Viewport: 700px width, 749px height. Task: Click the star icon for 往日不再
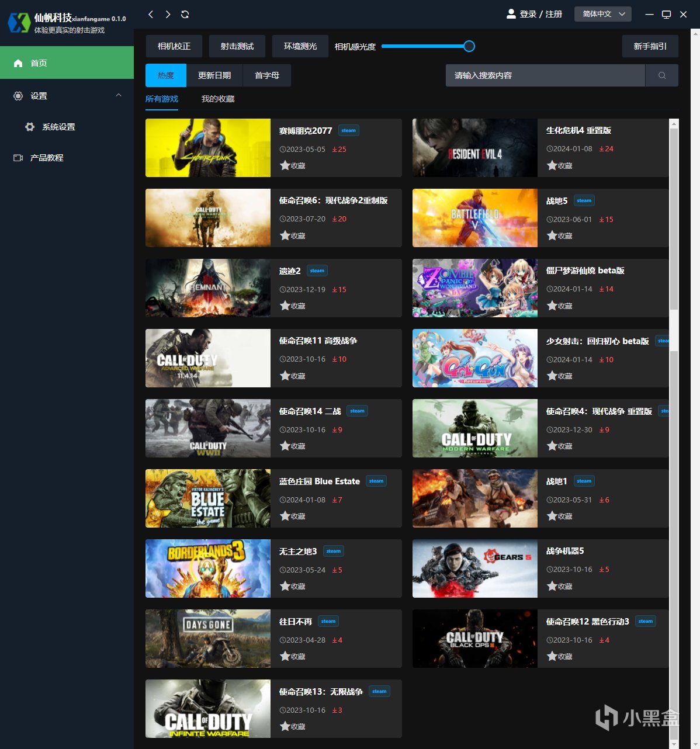[285, 656]
